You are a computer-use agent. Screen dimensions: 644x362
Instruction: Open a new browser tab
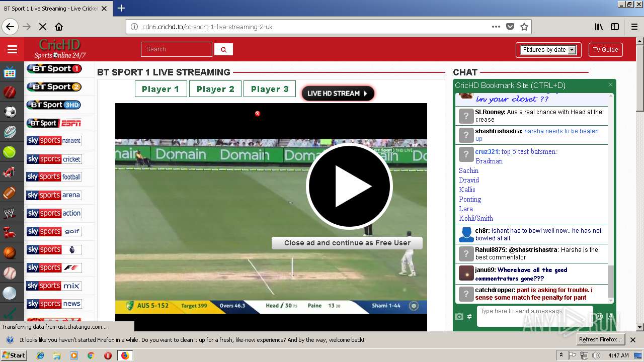point(121,8)
